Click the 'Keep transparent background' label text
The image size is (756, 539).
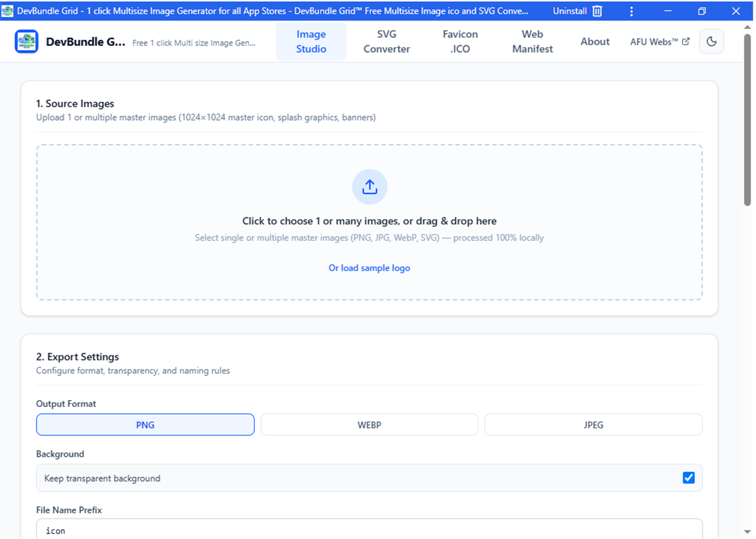102,478
